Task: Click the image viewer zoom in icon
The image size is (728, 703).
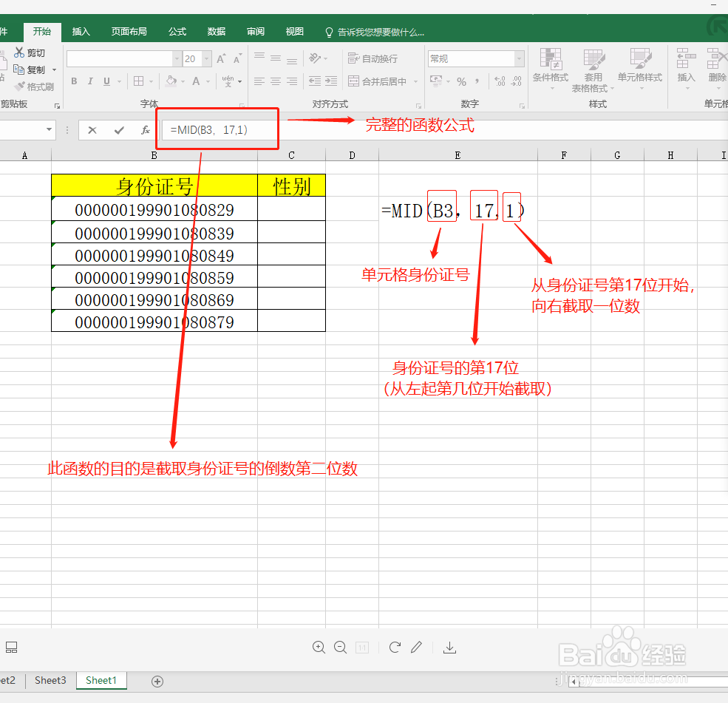Action: [319, 648]
